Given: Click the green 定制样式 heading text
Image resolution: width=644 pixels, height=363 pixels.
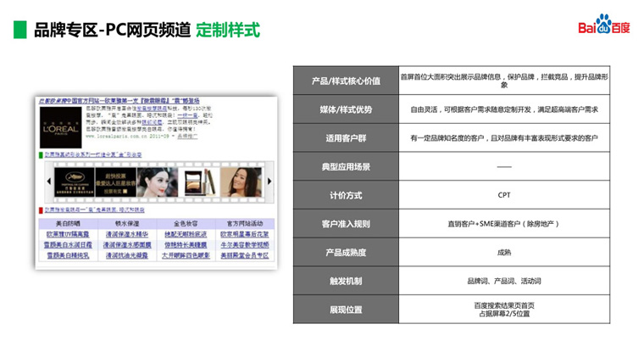Looking at the screenshot, I should tap(228, 30).
